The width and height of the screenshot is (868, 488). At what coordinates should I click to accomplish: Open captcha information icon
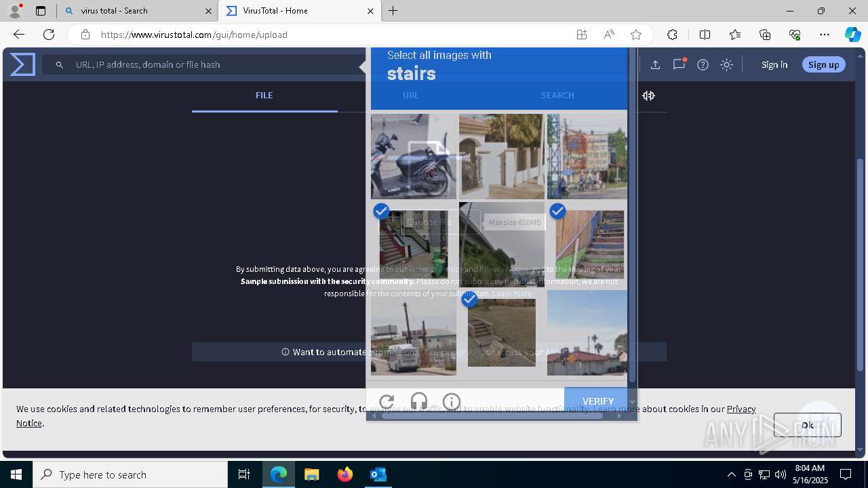coord(452,401)
